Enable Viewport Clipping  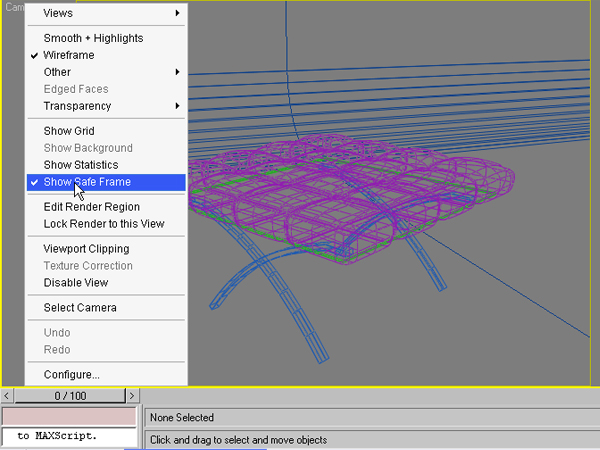[106, 249]
